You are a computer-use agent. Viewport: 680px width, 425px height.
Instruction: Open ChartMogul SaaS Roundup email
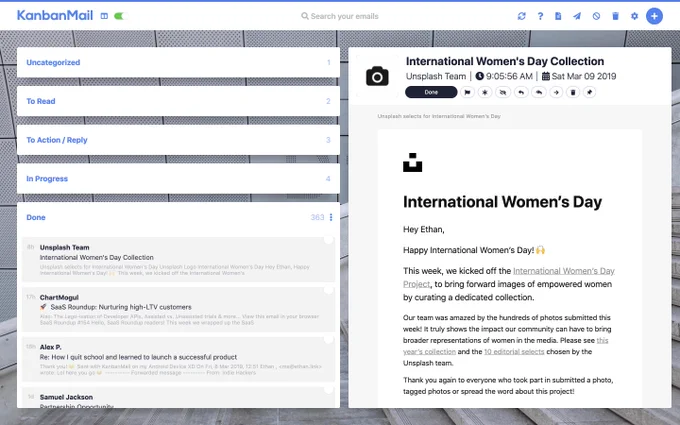[x=178, y=310]
